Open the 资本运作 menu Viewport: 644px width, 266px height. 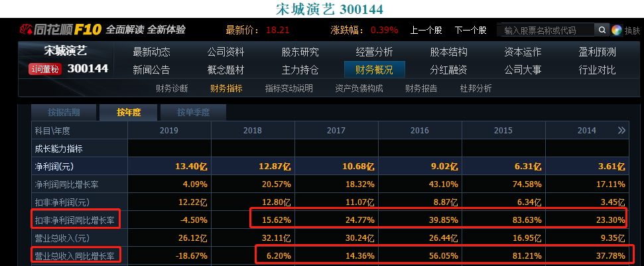click(523, 52)
